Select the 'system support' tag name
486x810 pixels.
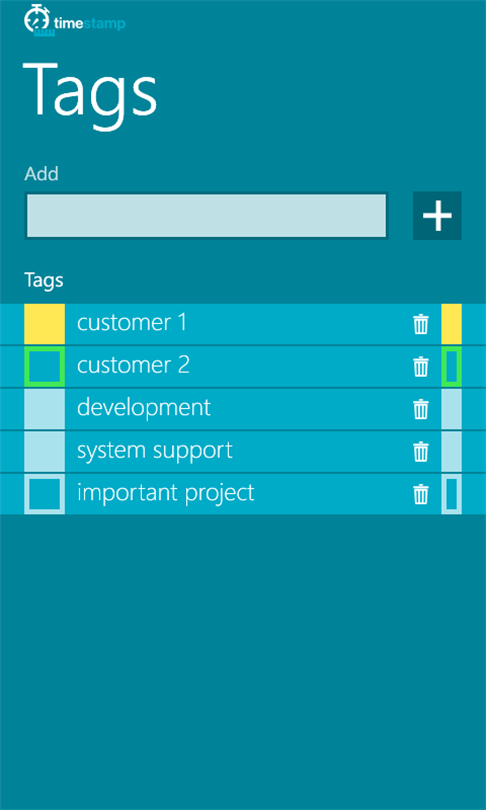[155, 451]
